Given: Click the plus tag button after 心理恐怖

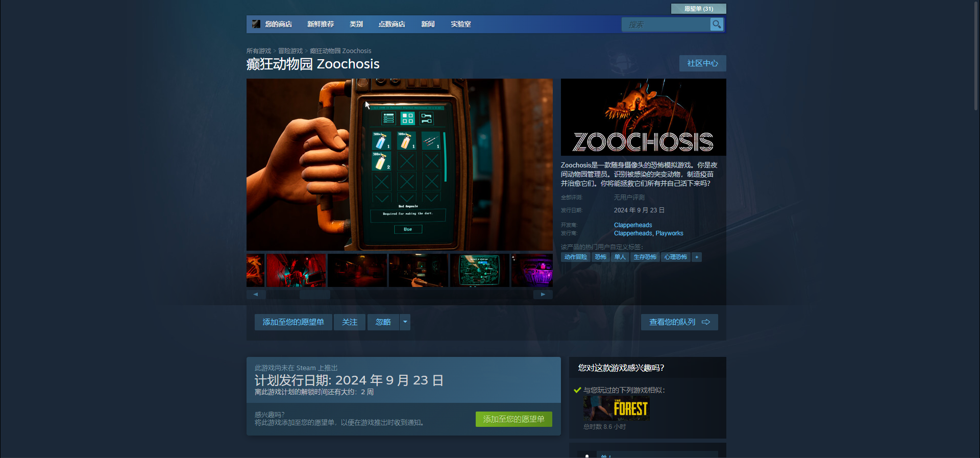Looking at the screenshot, I should 697,257.
